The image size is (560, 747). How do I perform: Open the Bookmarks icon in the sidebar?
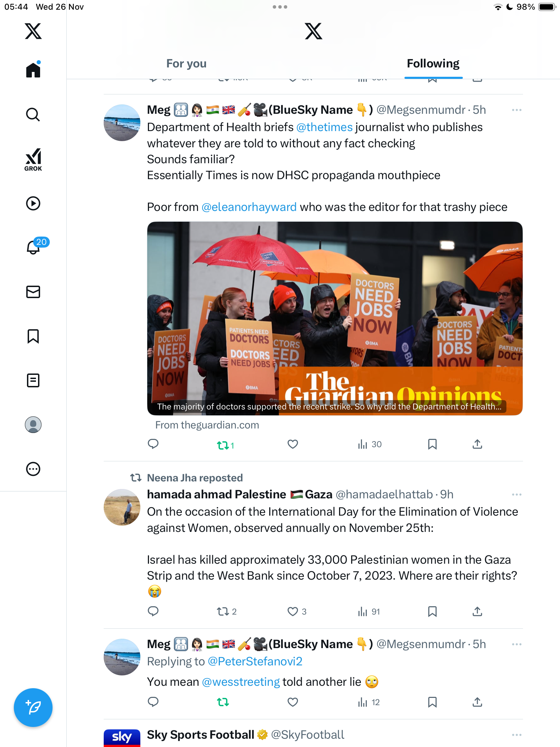(33, 336)
